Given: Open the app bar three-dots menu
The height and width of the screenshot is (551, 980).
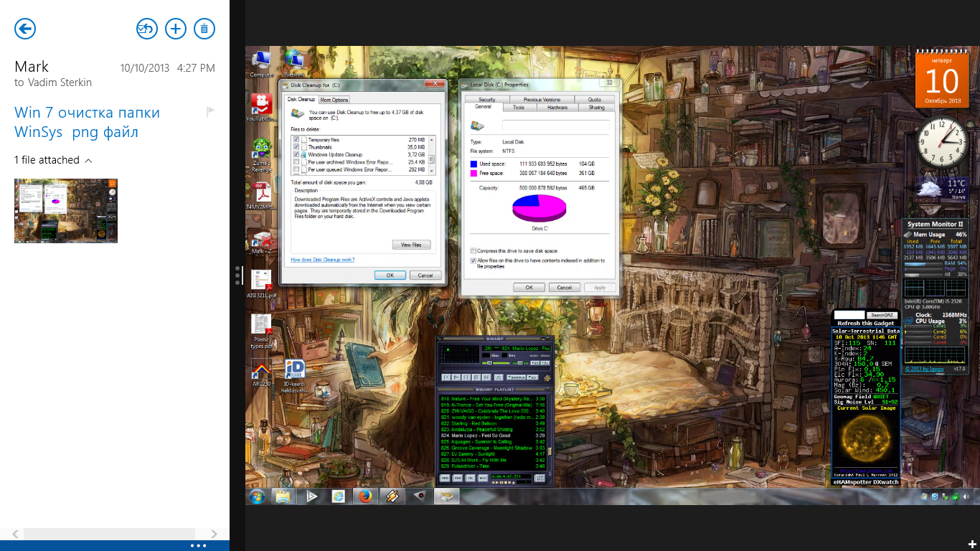Looking at the screenshot, I should coord(199,546).
